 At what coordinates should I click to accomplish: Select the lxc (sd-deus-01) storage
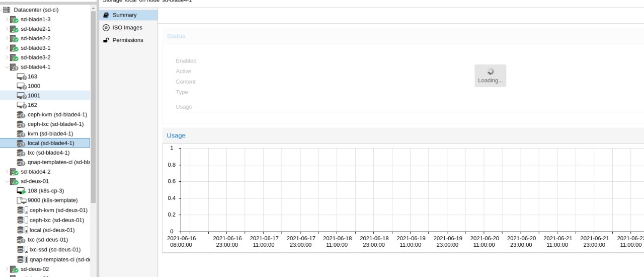49,240
